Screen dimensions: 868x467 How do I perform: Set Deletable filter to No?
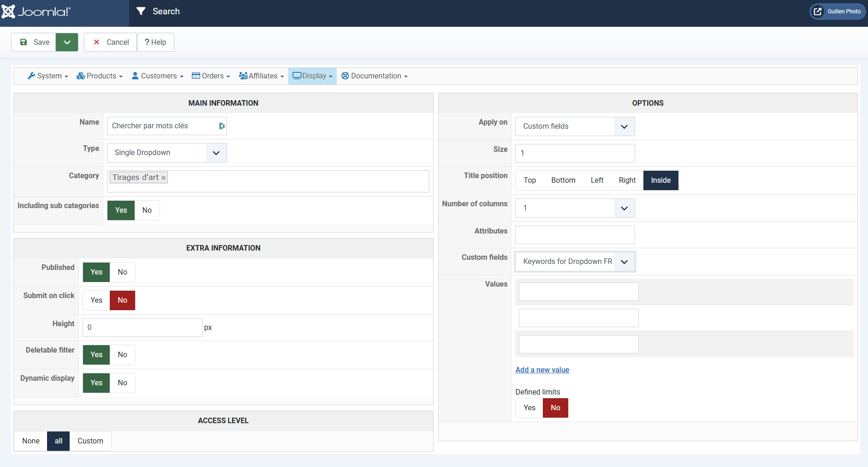(x=122, y=355)
